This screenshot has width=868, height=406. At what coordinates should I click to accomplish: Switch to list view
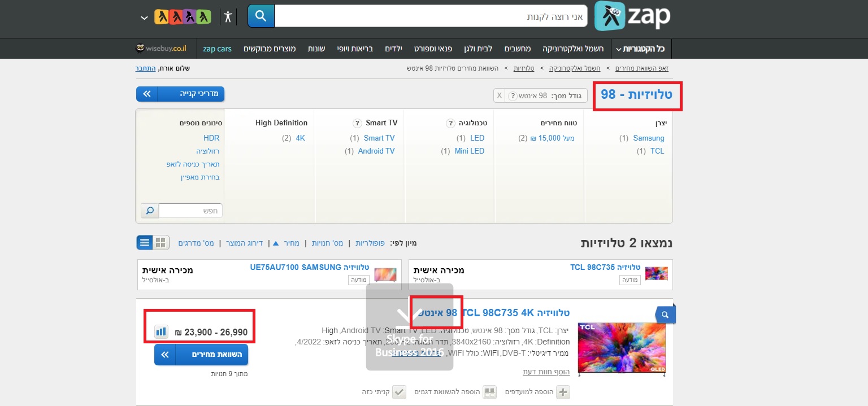click(145, 243)
